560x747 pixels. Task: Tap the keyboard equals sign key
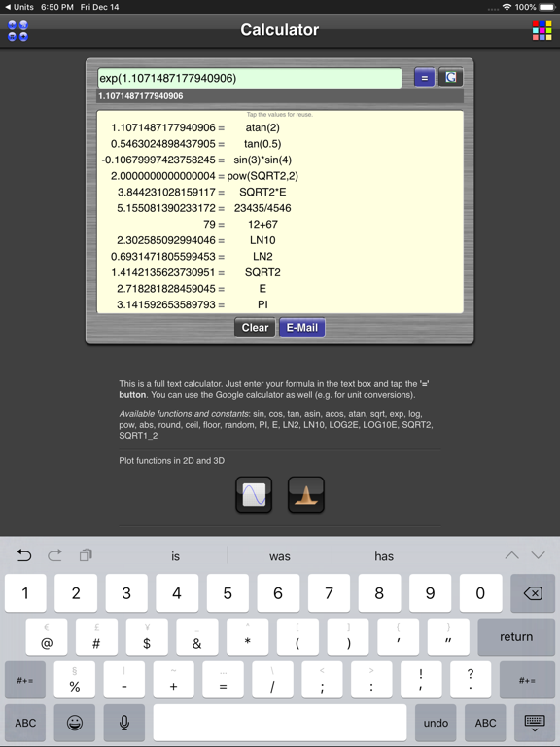point(223,680)
